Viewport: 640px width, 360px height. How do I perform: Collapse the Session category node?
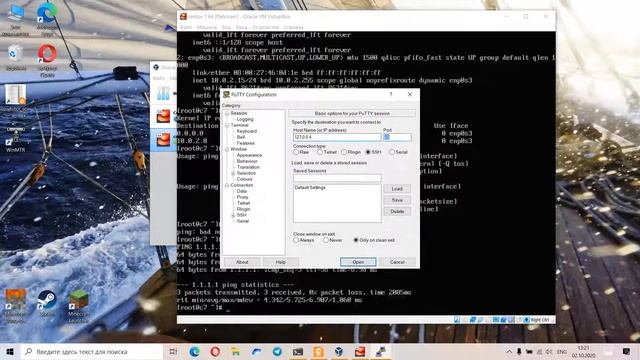click(x=227, y=113)
